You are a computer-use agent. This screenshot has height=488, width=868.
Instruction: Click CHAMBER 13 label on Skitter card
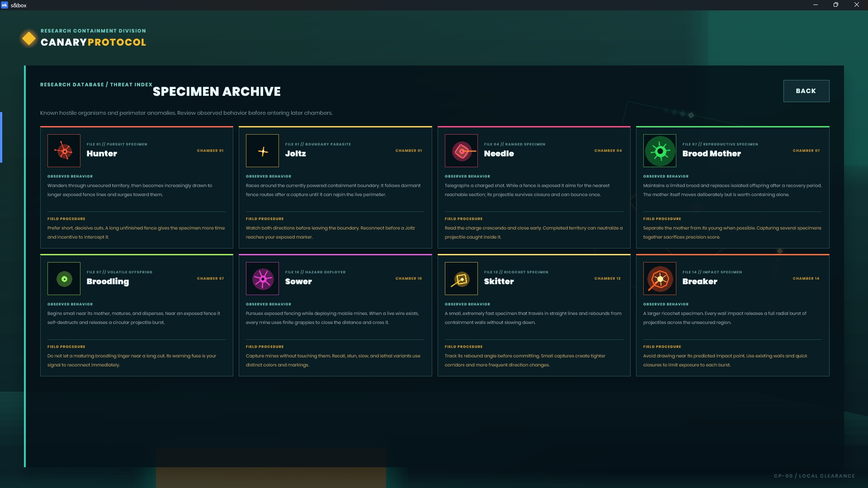point(608,278)
